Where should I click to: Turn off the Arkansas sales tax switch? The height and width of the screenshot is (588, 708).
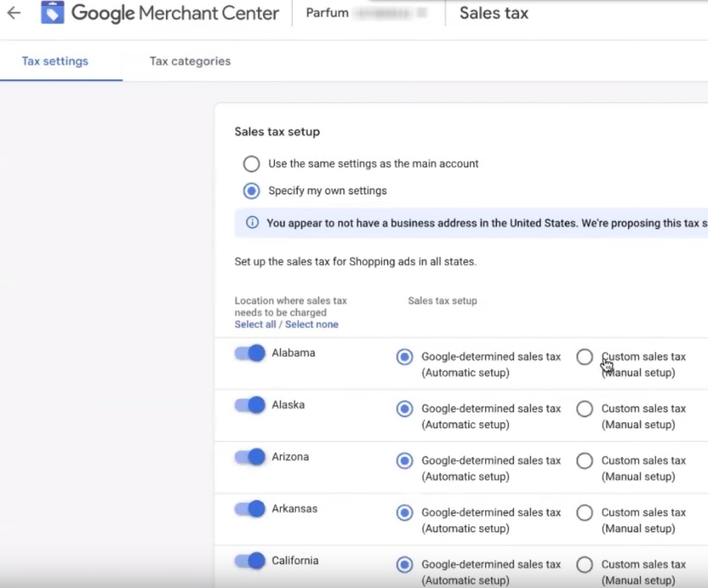pos(250,509)
